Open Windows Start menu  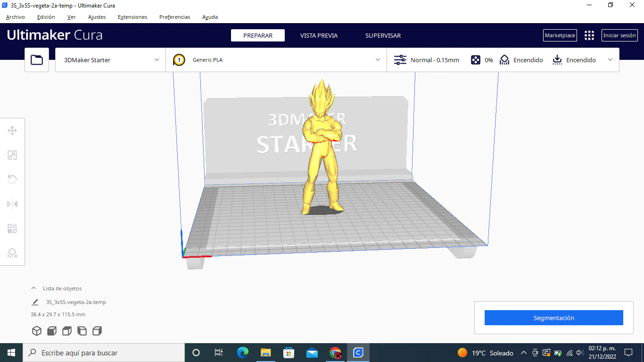[11, 353]
